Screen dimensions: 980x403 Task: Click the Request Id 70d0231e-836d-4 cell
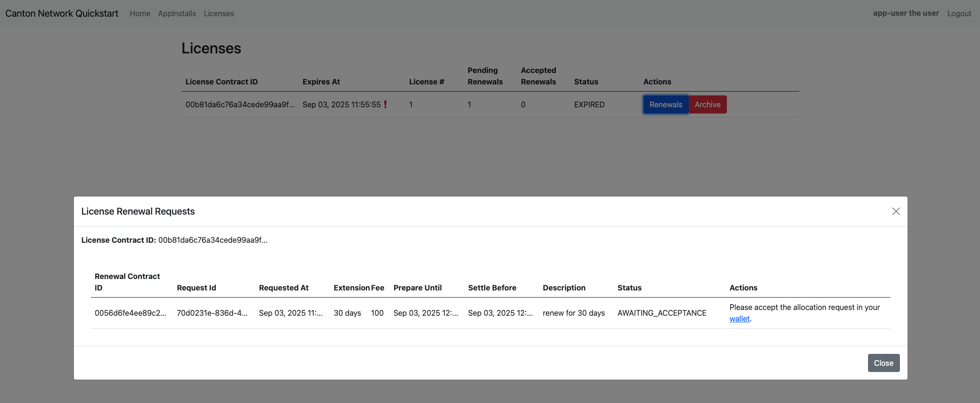tap(212, 313)
